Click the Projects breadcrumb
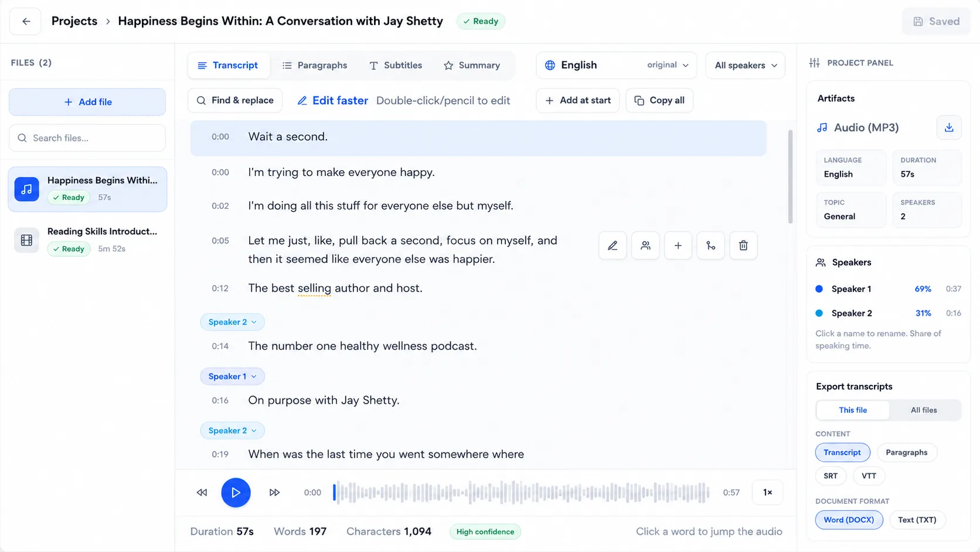The width and height of the screenshot is (980, 552). [74, 21]
